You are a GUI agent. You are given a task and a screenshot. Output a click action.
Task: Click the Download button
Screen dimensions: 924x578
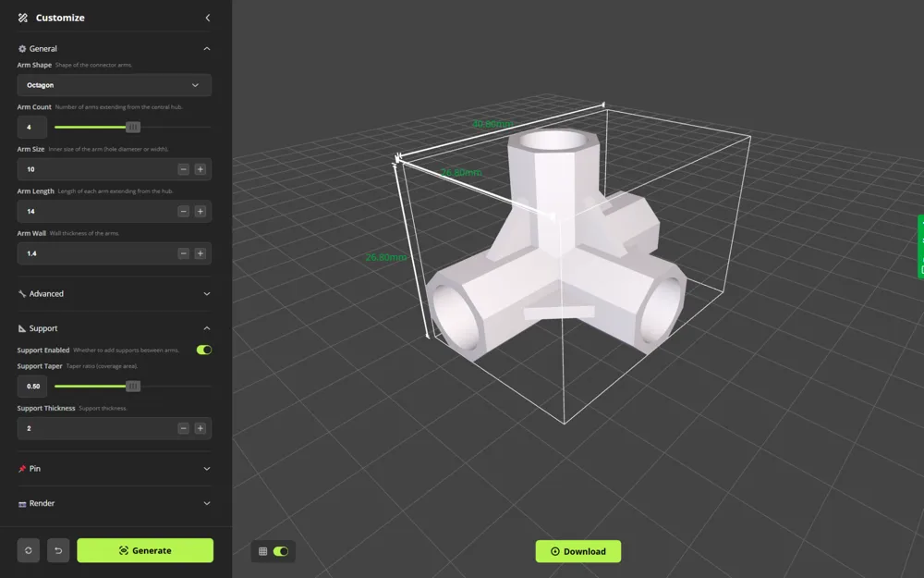(x=577, y=550)
